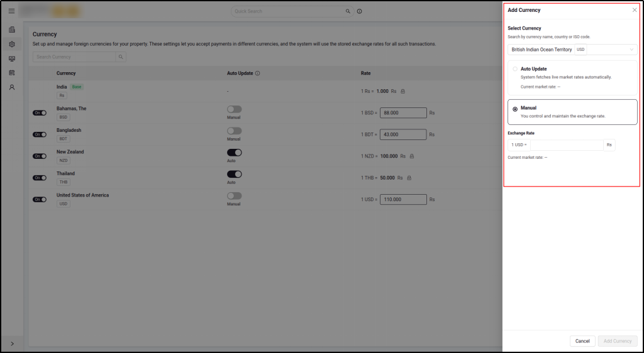Image resolution: width=644 pixels, height=353 pixels.
Task: Open the property building sidebar icon
Action: 11,30
